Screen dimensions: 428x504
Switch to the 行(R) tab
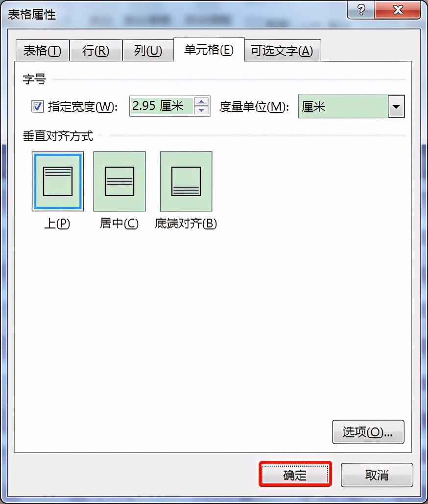(x=95, y=50)
